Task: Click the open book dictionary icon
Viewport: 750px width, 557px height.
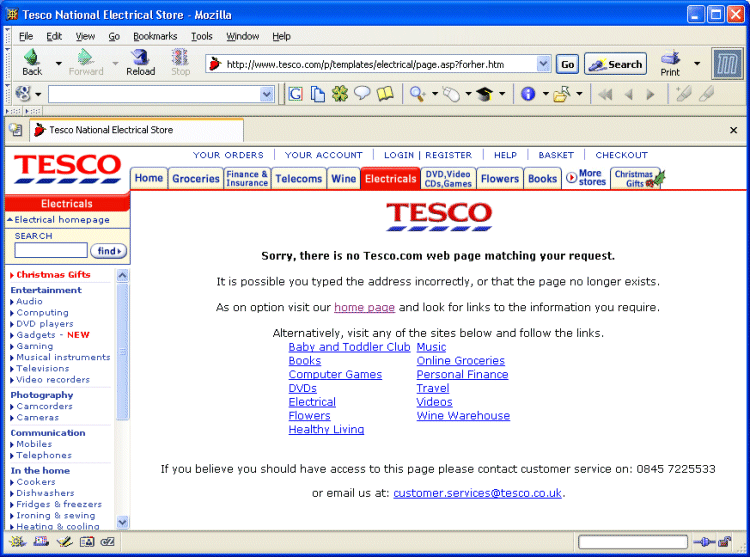Action: [385, 94]
